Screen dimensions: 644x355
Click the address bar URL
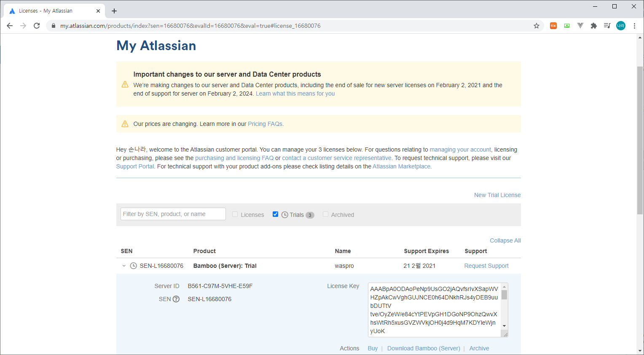pyautogui.click(x=190, y=26)
